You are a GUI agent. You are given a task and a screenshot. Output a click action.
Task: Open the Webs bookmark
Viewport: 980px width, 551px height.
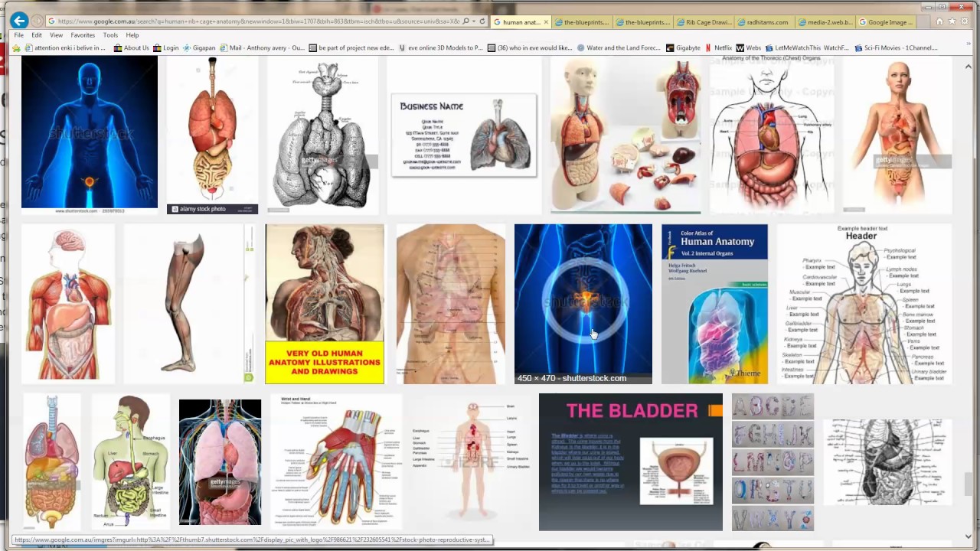749,47
